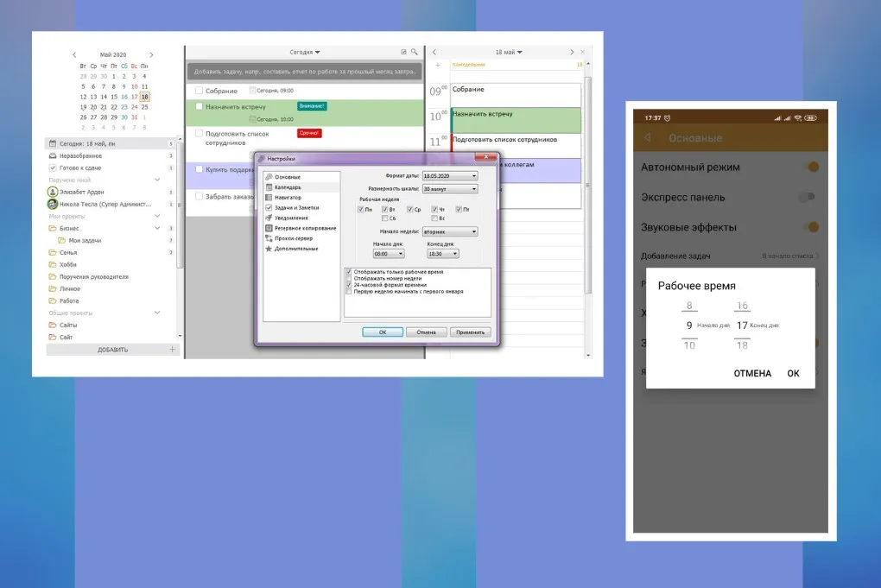The width and height of the screenshot is (881, 588).
Task: Expand the Сегодня filter dropdown
Action: [x=305, y=52]
